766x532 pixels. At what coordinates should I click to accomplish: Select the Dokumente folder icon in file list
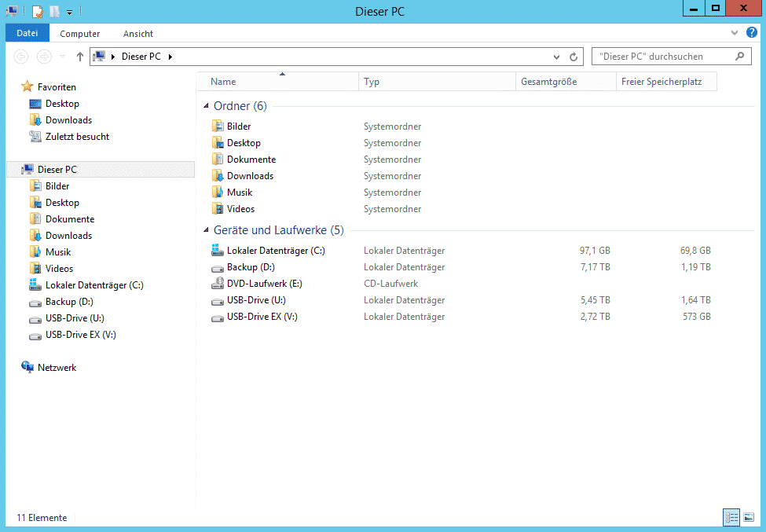click(218, 160)
